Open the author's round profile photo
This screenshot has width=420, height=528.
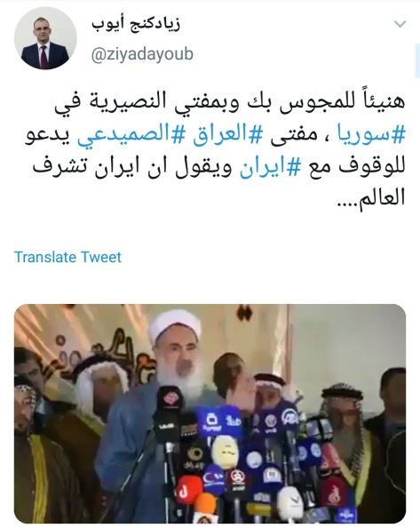[45, 38]
